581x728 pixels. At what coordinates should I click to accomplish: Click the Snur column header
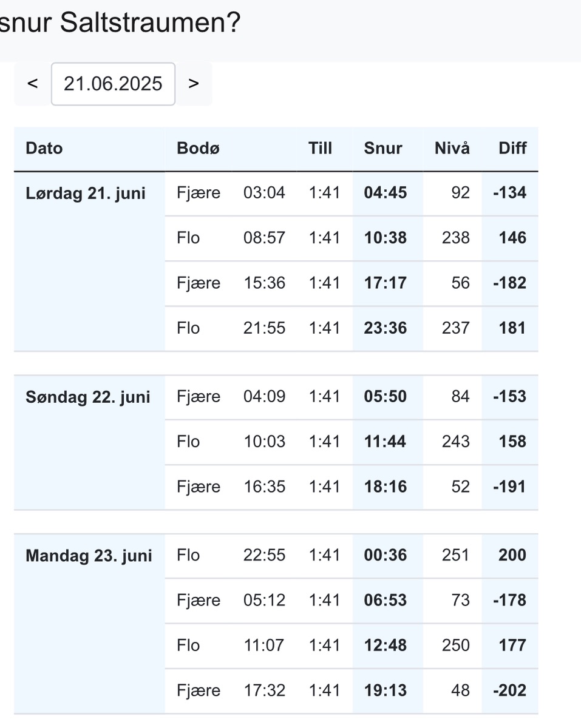click(383, 148)
